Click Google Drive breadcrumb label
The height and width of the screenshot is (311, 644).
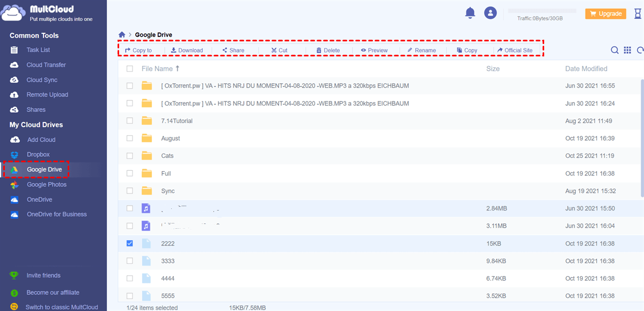[153, 35]
